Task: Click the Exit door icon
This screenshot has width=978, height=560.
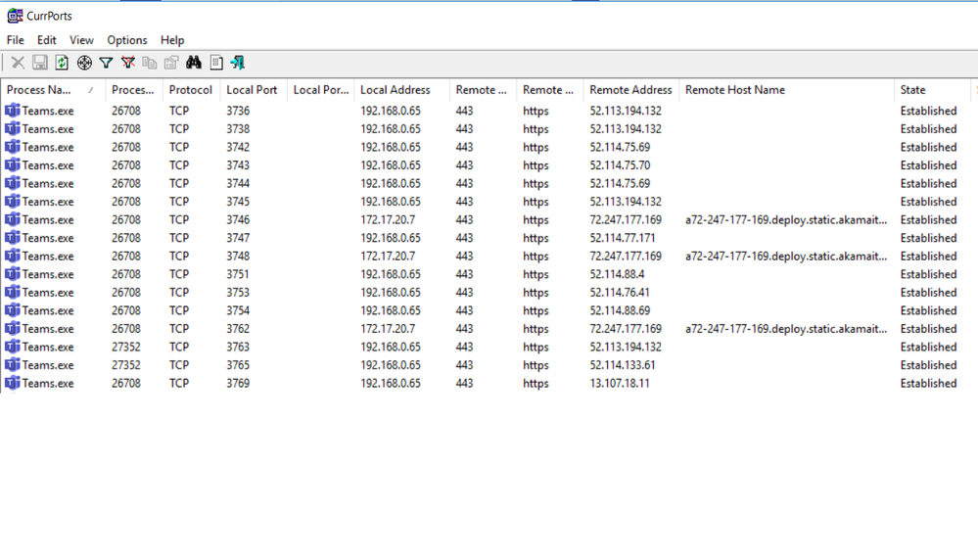Action: point(238,63)
